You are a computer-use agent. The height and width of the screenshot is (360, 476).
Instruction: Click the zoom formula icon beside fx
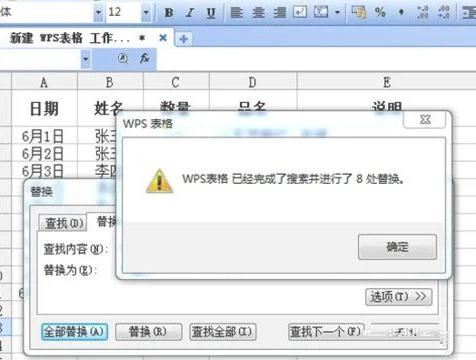coord(123,59)
